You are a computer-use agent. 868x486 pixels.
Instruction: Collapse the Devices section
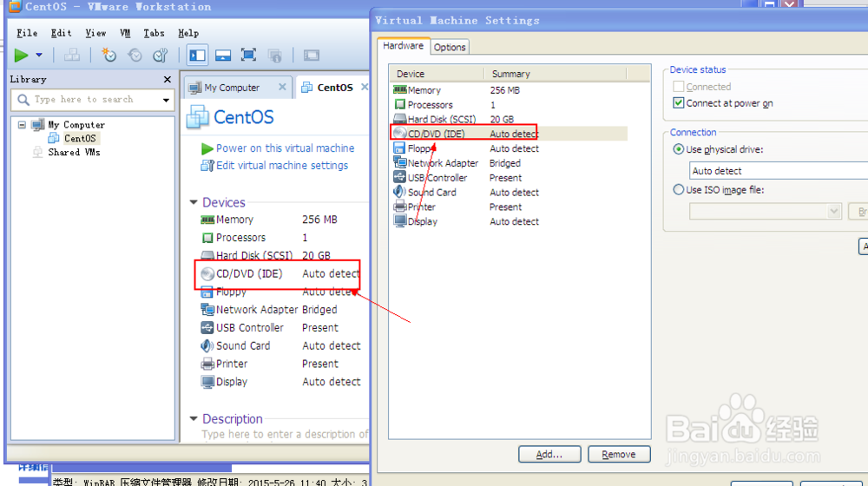tap(194, 202)
